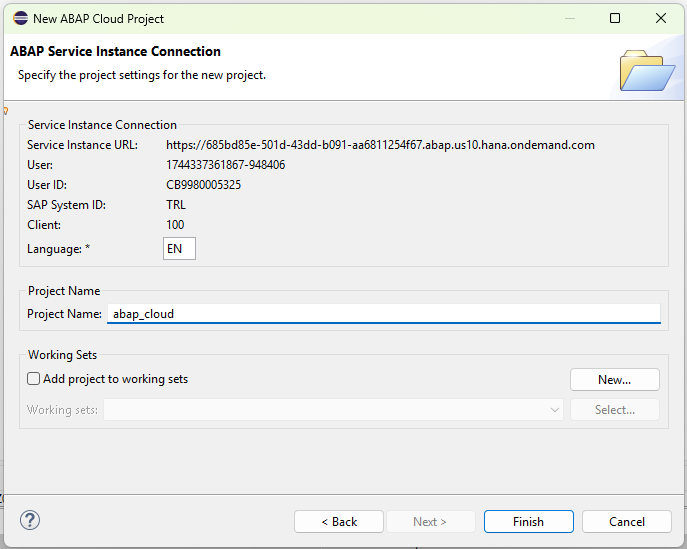The height and width of the screenshot is (549, 687).
Task: Click the Working Sets group title
Action: pyautogui.click(x=62, y=354)
